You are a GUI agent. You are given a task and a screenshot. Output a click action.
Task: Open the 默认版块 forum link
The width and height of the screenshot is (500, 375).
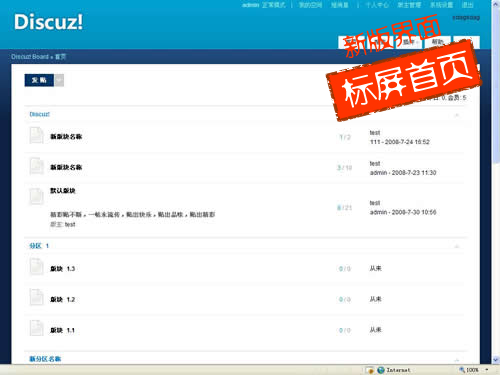(x=63, y=191)
